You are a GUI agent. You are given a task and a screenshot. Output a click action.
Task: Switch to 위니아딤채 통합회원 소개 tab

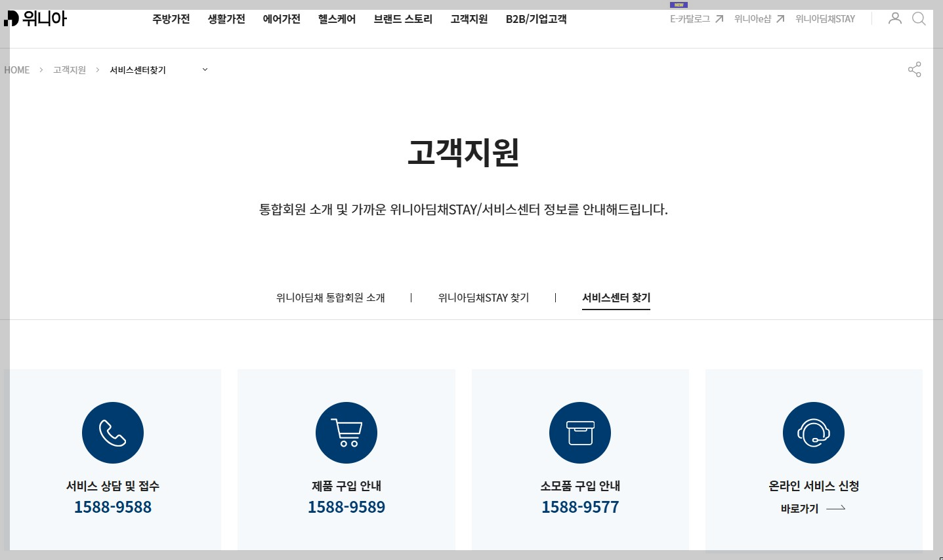pos(331,298)
